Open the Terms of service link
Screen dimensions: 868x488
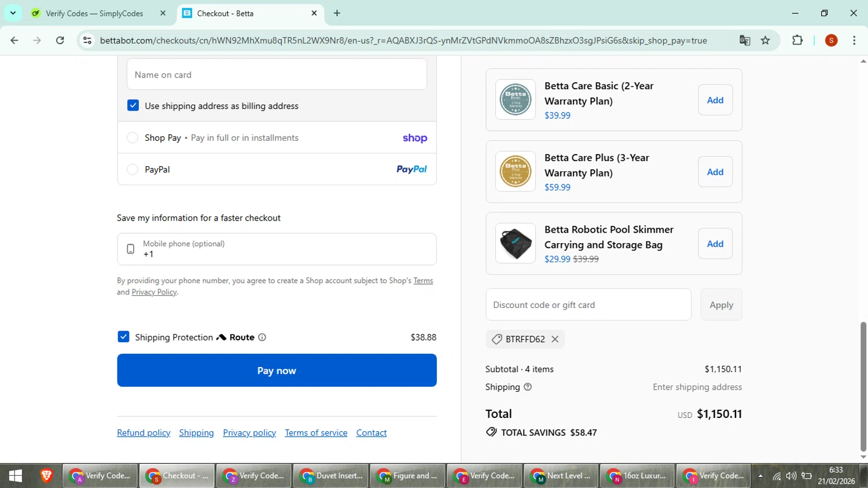(316, 433)
